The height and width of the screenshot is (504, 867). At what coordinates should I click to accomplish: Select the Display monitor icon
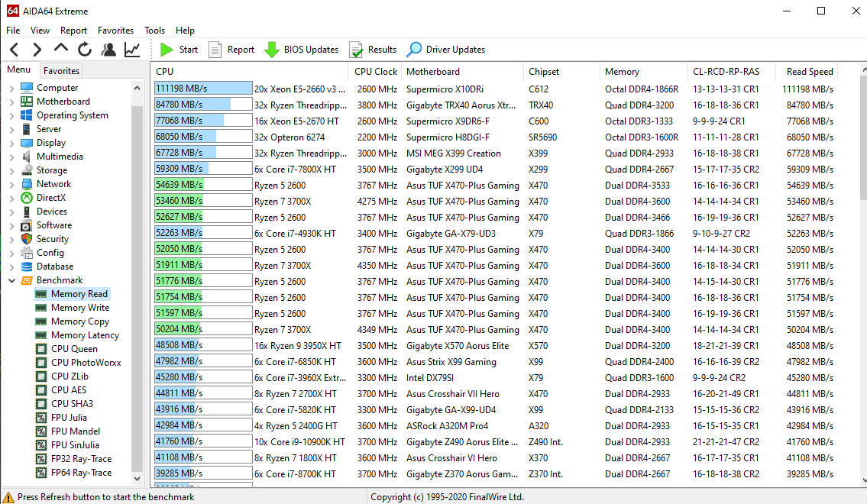coord(27,143)
